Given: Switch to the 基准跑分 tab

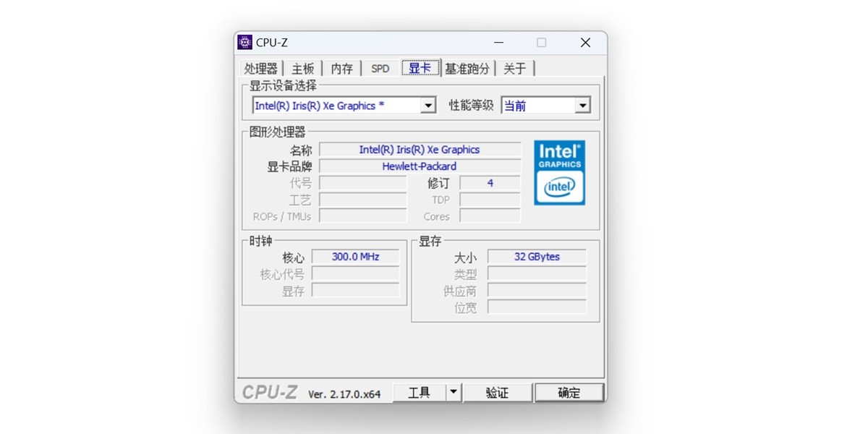Looking at the screenshot, I should pyautogui.click(x=468, y=68).
